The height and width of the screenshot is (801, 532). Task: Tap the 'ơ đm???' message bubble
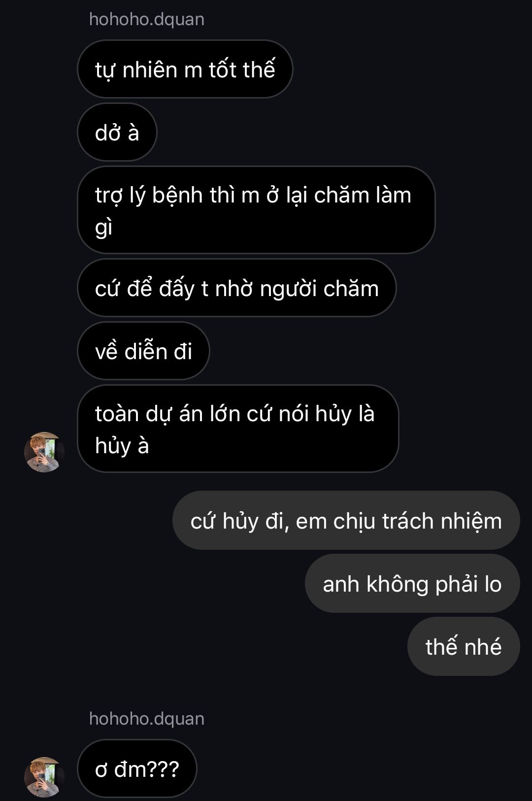click(x=137, y=768)
